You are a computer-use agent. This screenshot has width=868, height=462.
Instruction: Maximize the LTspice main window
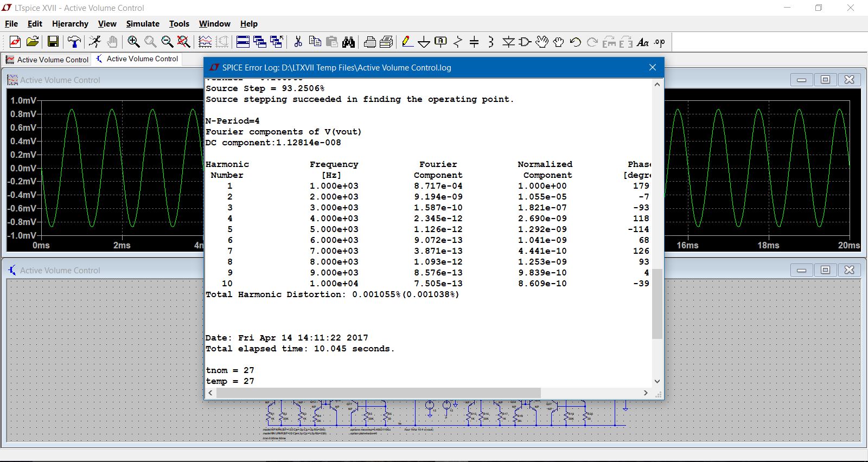(819, 8)
